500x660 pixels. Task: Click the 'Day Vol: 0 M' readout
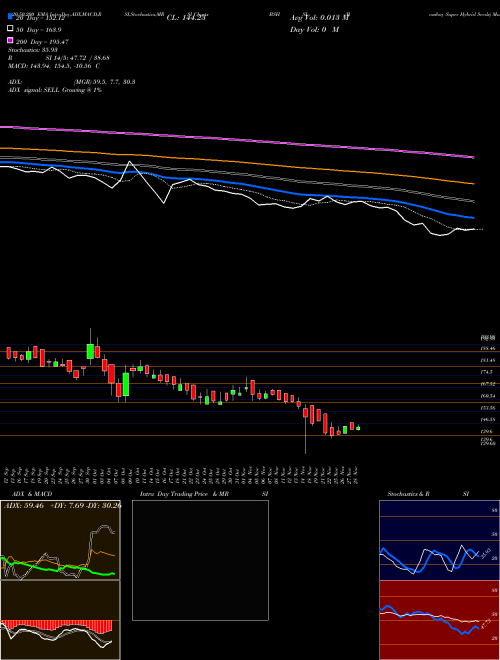(314, 29)
